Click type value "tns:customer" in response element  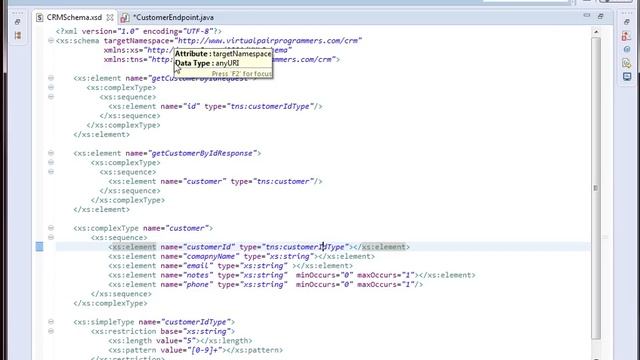tap(283, 182)
